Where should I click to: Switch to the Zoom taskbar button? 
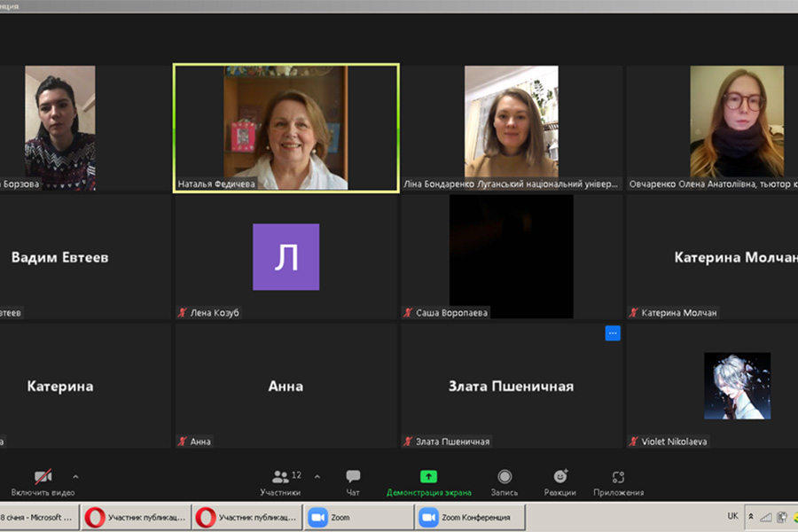coord(357,517)
